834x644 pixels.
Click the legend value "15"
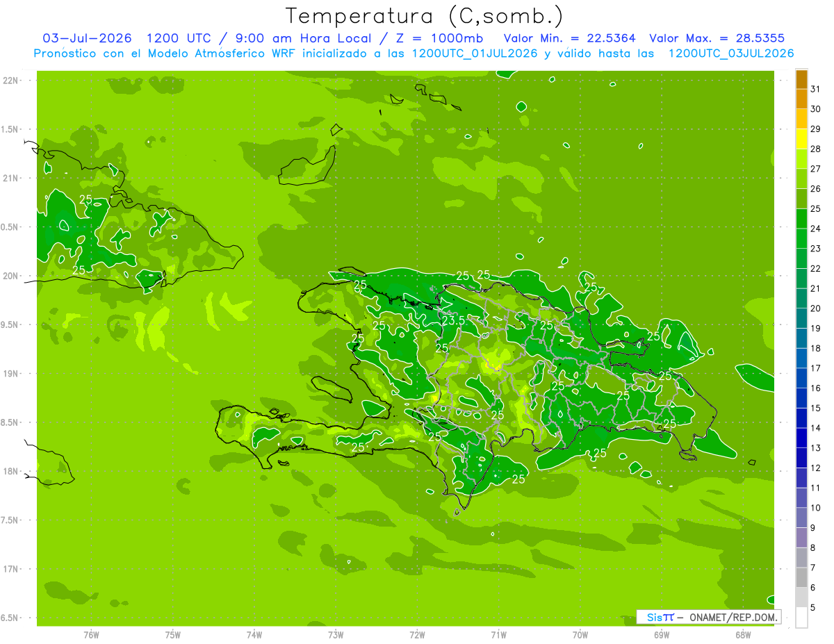pyautogui.click(x=815, y=408)
